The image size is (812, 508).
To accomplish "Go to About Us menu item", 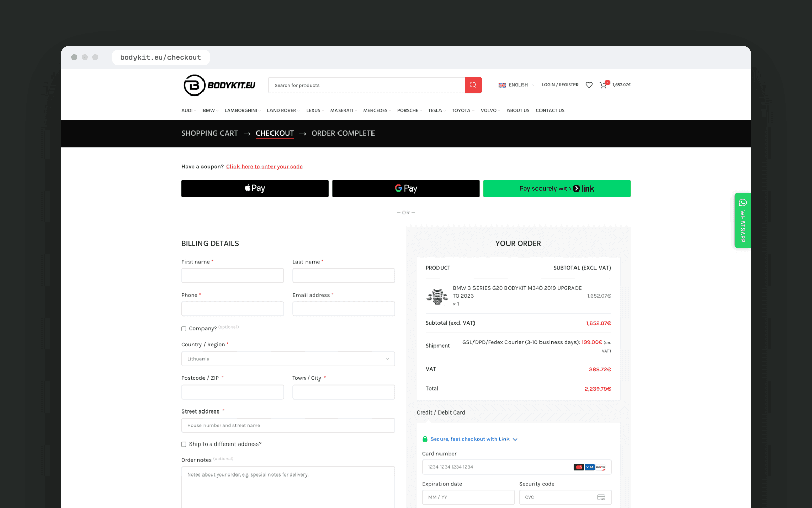I will [518, 110].
